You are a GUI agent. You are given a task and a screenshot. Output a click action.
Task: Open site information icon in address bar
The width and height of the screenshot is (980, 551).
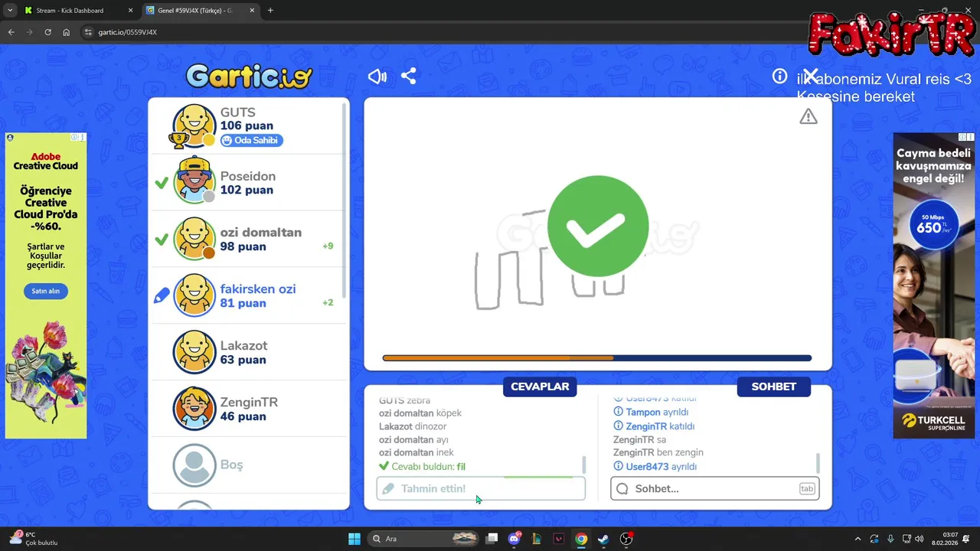pyautogui.click(x=88, y=32)
